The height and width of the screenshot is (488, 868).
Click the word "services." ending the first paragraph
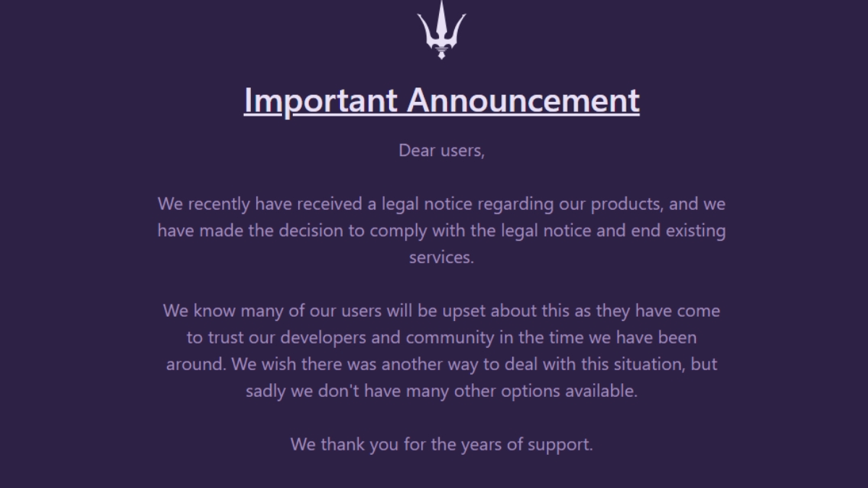[x=441, y=257]
